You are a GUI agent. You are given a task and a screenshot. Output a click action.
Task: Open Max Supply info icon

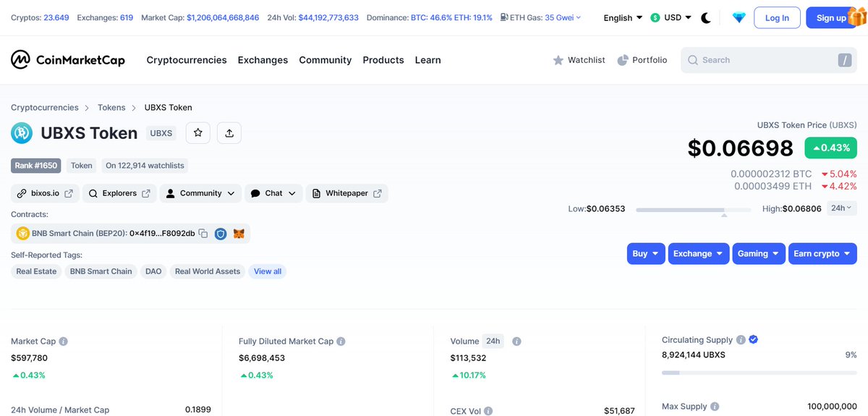[715, 407]
